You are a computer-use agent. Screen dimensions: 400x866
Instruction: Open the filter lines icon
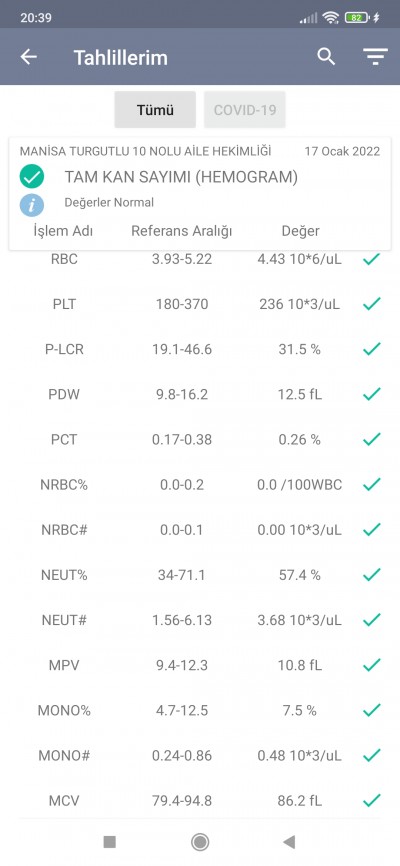pyautogui.click(x=375, y=57)
